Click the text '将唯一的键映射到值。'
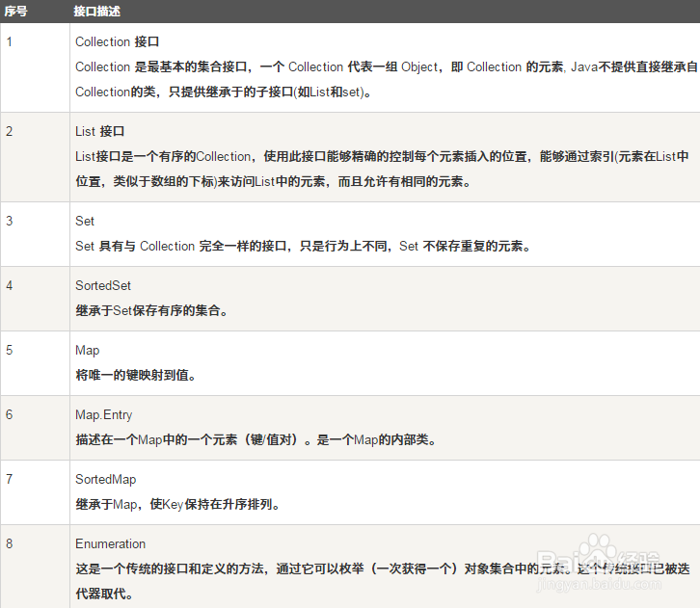This screenshot has width=700, height=608. [136, 375]
